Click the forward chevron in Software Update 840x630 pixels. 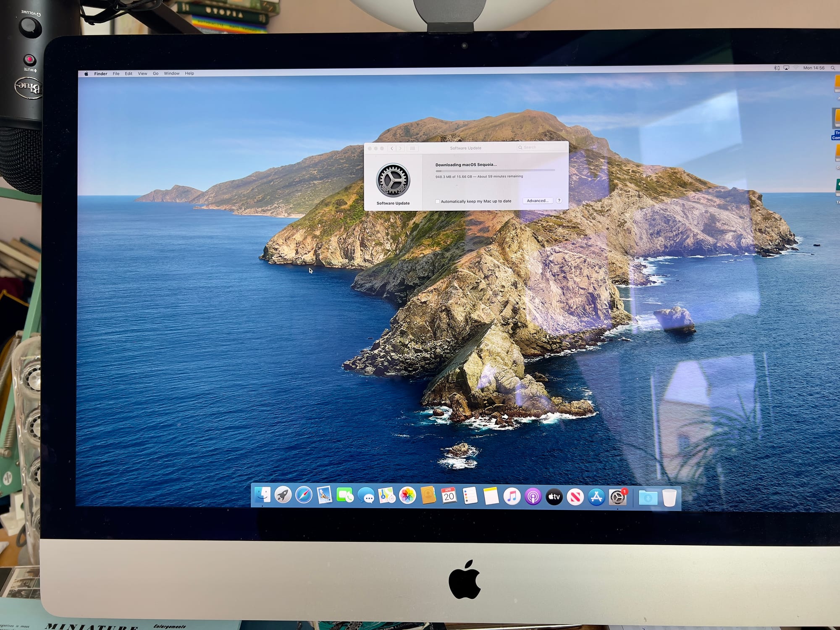pos(400,148)
